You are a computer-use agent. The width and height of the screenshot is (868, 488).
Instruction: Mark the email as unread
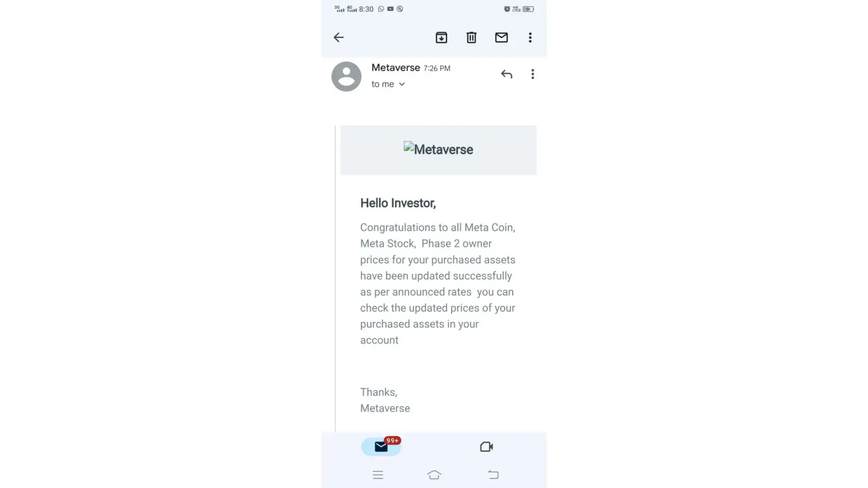[x=501, y=38]
